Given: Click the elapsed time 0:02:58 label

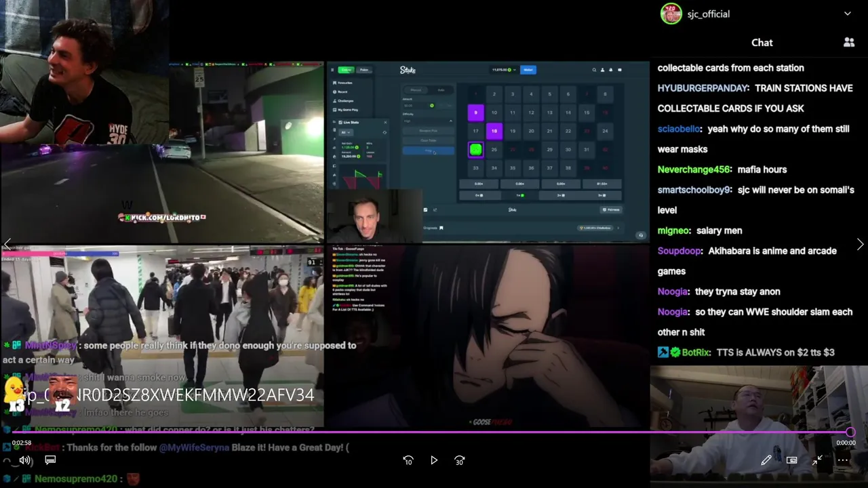Looking at the screenshot, I should (22, 443).
